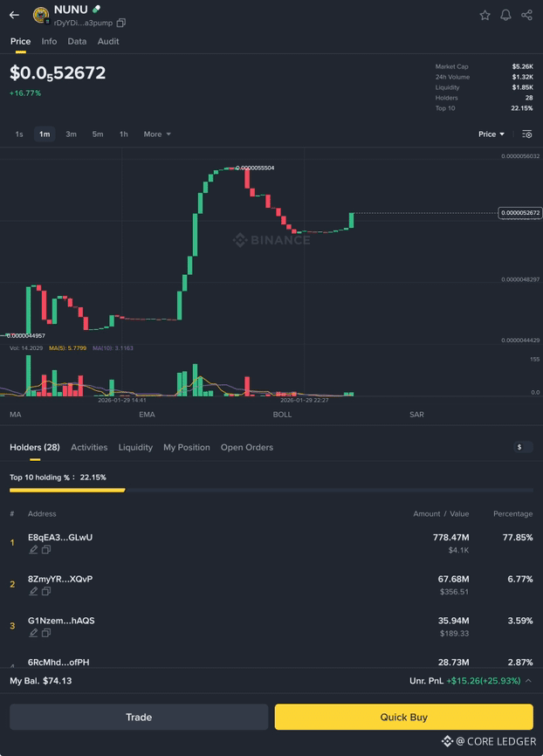Go back using the arrow icon

pos(15,15)
